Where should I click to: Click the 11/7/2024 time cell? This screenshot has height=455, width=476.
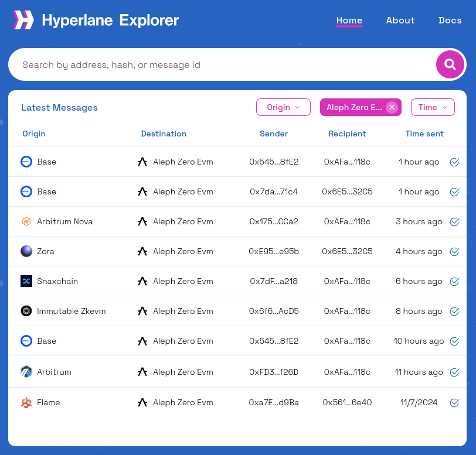click(x=419, y=403)
